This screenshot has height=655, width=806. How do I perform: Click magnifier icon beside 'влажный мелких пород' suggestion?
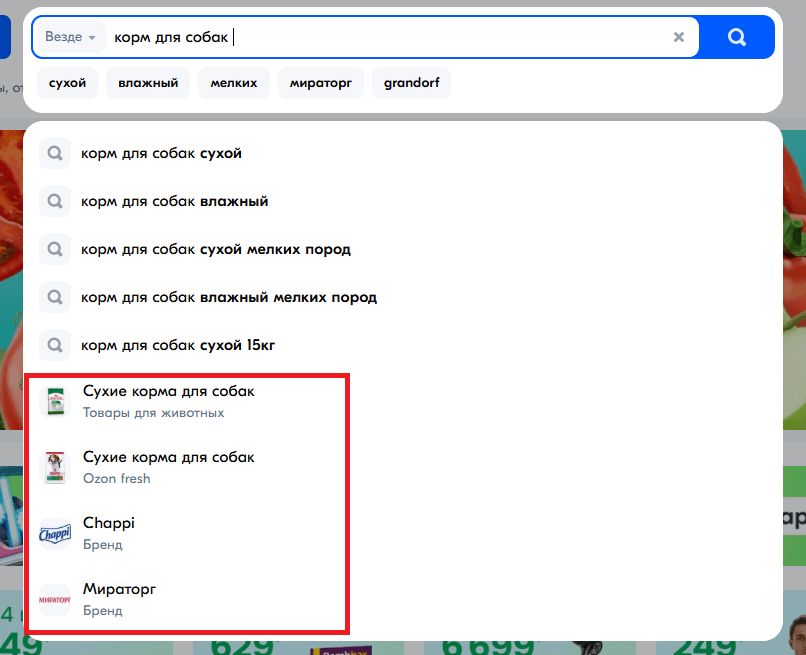(55, 297)
